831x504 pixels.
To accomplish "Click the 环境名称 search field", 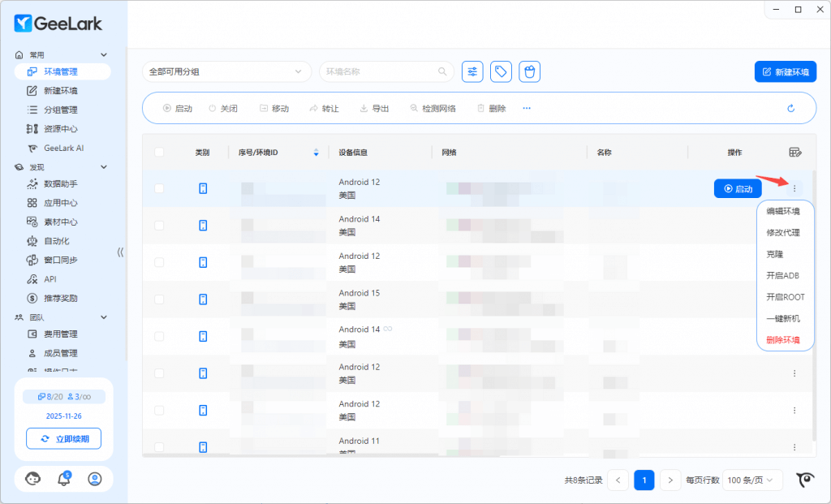I will tap(381, 71).
